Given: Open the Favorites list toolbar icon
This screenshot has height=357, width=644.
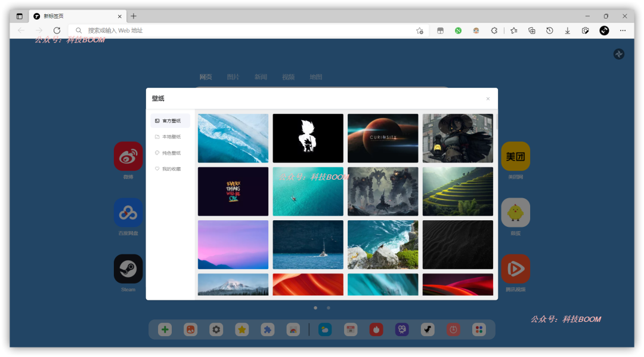Looking at the screenshot, I should (x=514, y=30).
